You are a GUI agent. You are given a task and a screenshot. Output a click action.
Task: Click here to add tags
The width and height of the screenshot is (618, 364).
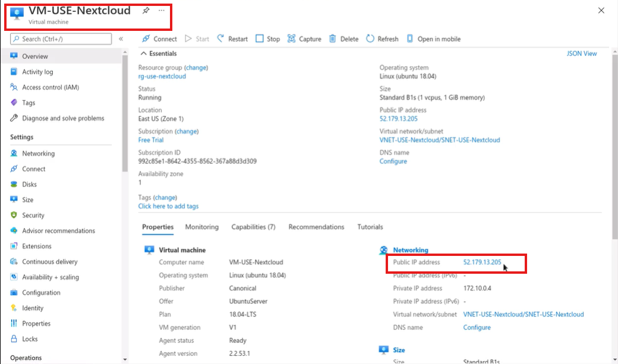click(x=168, y=206)
